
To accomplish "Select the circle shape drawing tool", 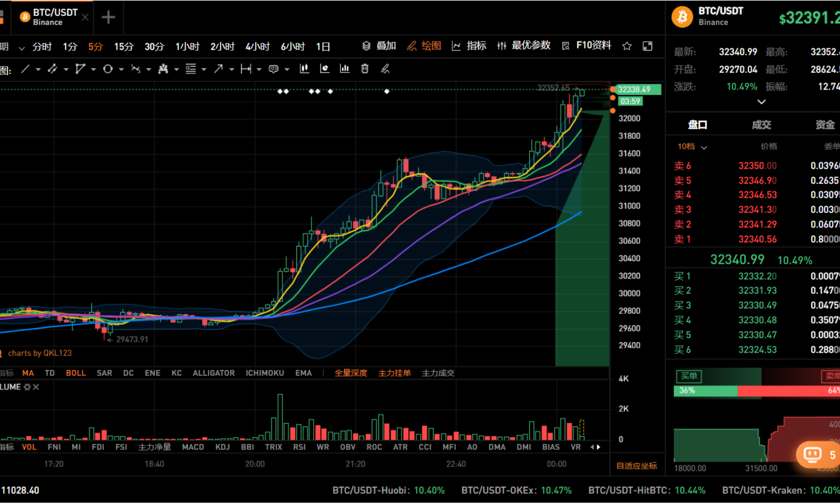I will (108, 69).
